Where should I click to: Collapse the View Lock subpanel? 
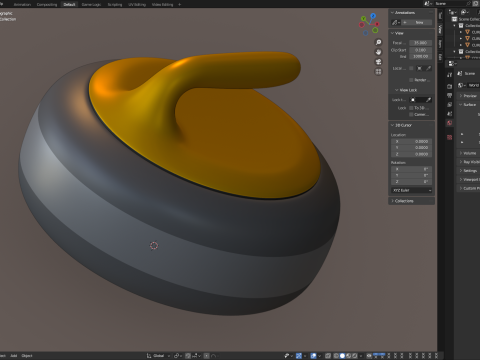point(397,90)
